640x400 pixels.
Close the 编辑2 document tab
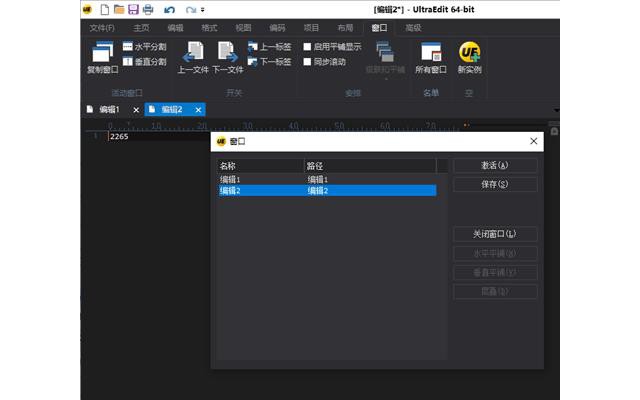coord(198,110)
